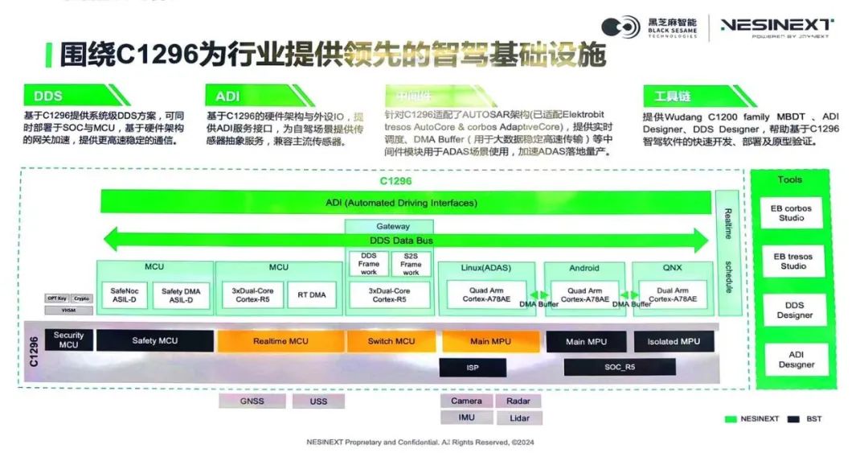
Task: Click the paragraph mentioning Wudang C1200 family MBDT
Action: pos(741,129)
